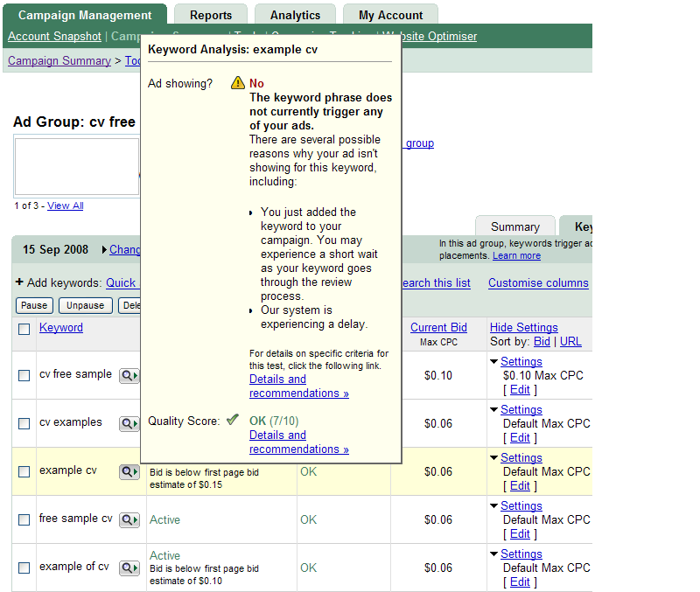Open Details and recommendations under Ad showing
This screenshot has height=592, width=700.
pyautogui.click(x=299, y=386)
